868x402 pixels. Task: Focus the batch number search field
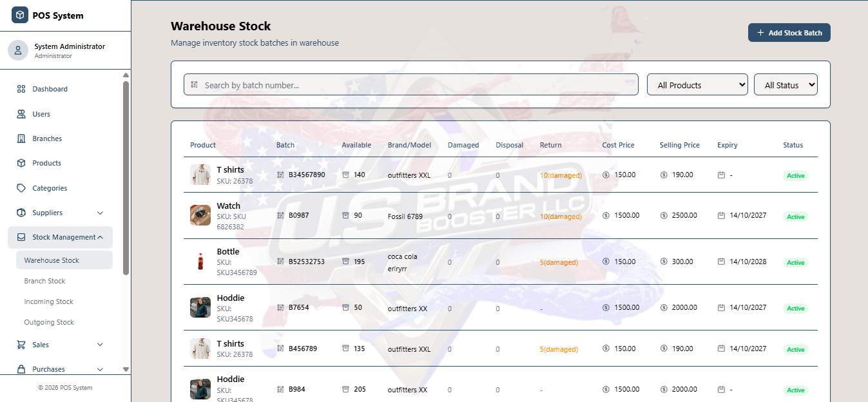click(412, 85)
